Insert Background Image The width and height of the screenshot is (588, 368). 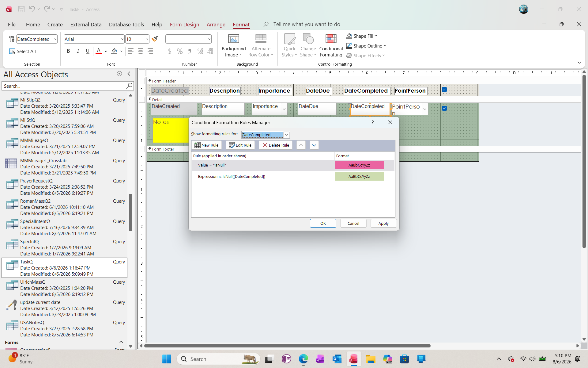tap(234, 45)
